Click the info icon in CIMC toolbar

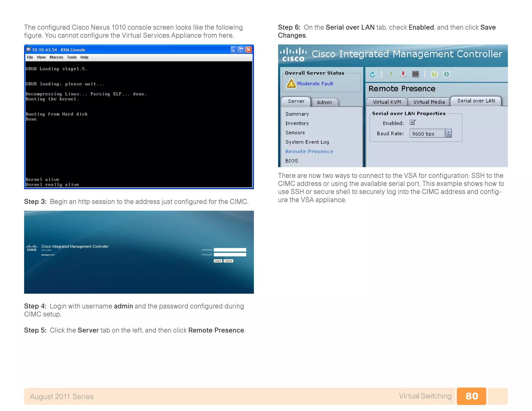[446, 75]
